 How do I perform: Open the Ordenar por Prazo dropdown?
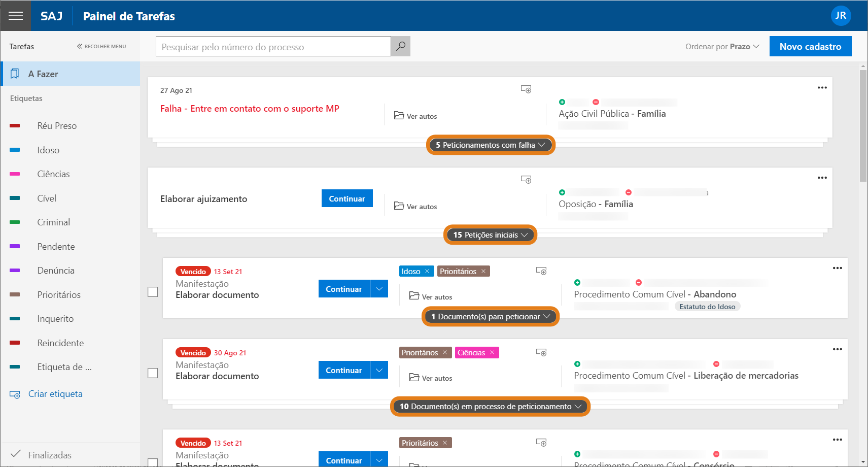tap(722, 47)
